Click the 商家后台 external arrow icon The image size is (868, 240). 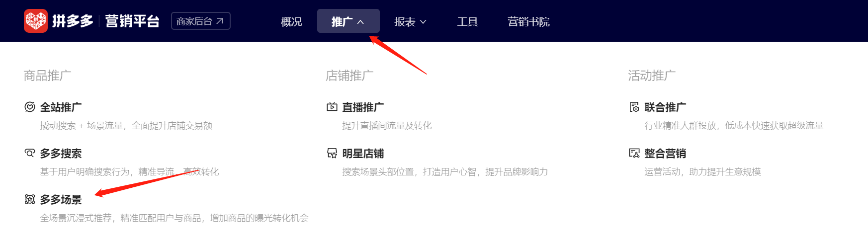click(x=220, y=21)
